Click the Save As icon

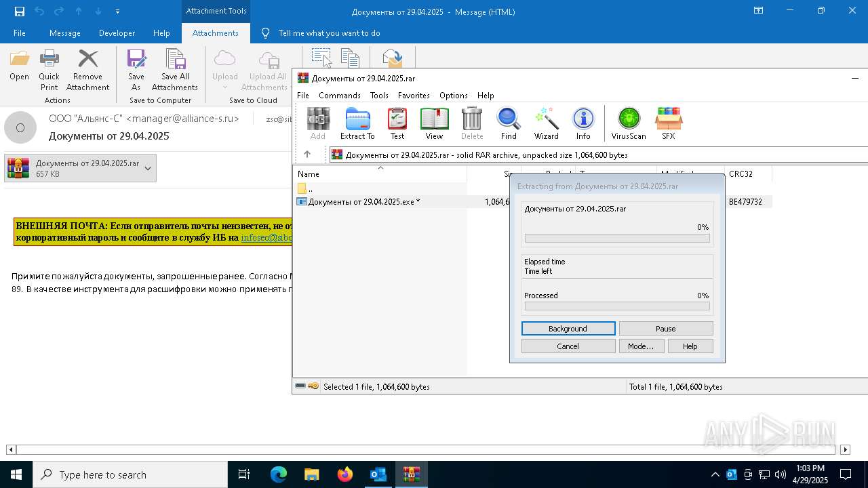click(136, 70)
